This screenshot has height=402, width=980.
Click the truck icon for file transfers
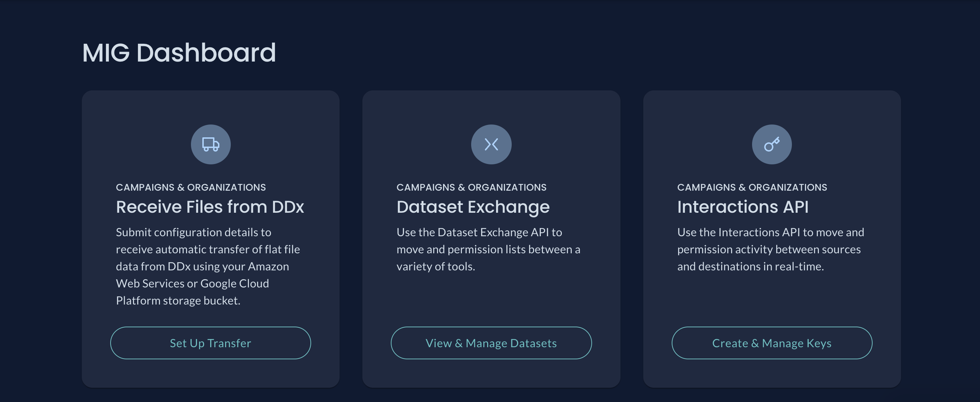[x=211, y=144]
